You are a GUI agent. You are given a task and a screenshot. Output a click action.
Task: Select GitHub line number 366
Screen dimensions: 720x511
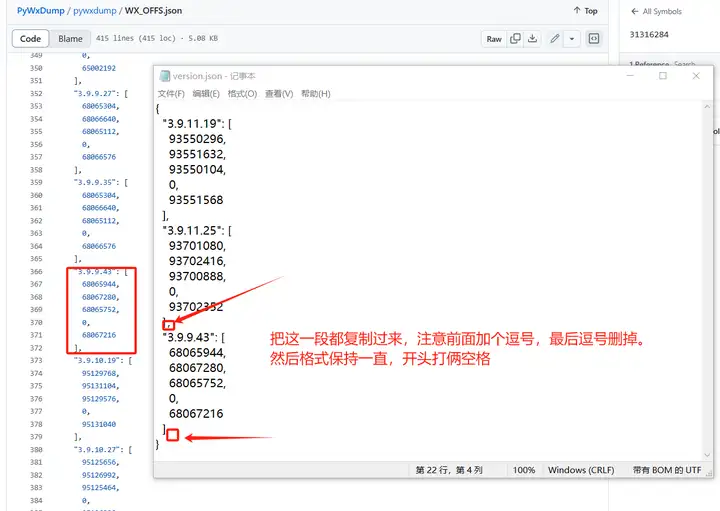point(36,271)
